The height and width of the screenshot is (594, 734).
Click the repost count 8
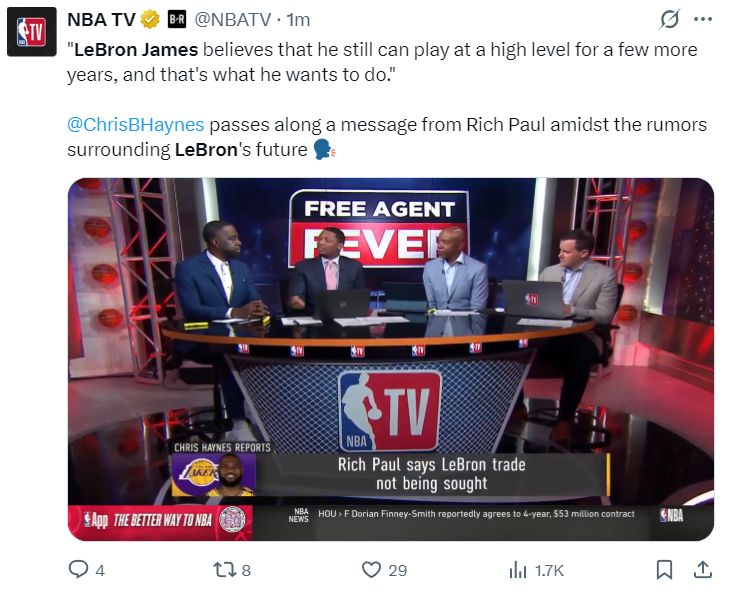pyautogui.click(x=246, y=571)
